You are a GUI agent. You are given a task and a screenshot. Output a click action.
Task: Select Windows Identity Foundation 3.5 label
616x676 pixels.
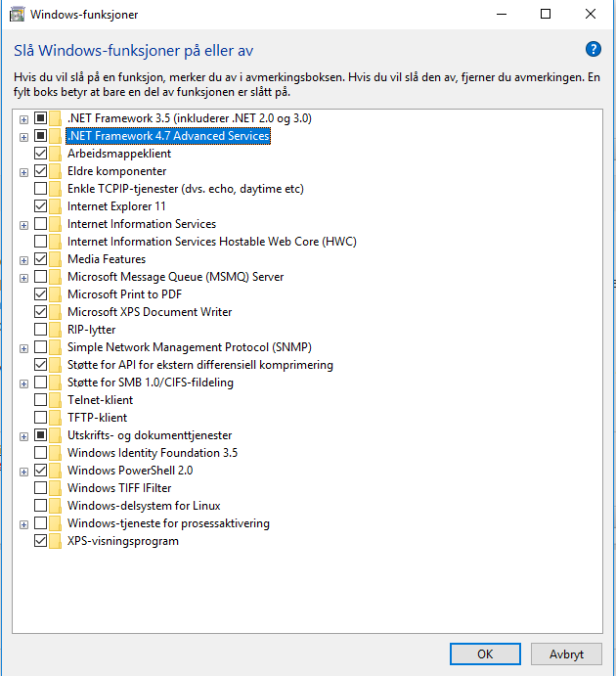coord(153,453)
